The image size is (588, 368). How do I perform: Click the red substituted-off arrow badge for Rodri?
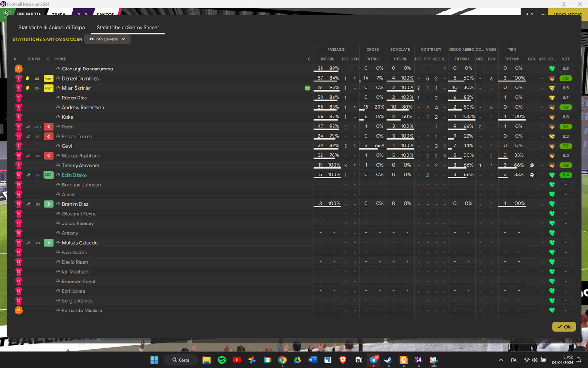(x=49, y=126)
